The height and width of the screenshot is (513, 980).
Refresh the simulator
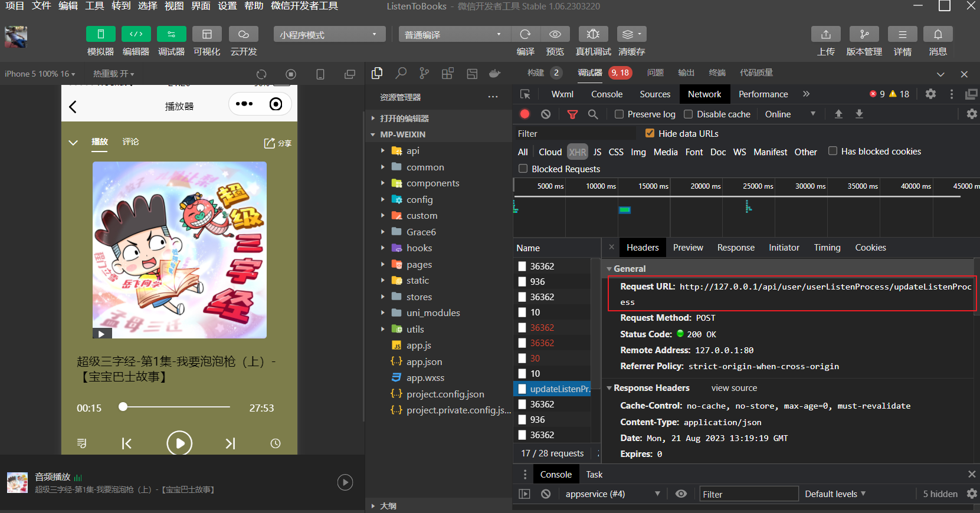(261, 74)
